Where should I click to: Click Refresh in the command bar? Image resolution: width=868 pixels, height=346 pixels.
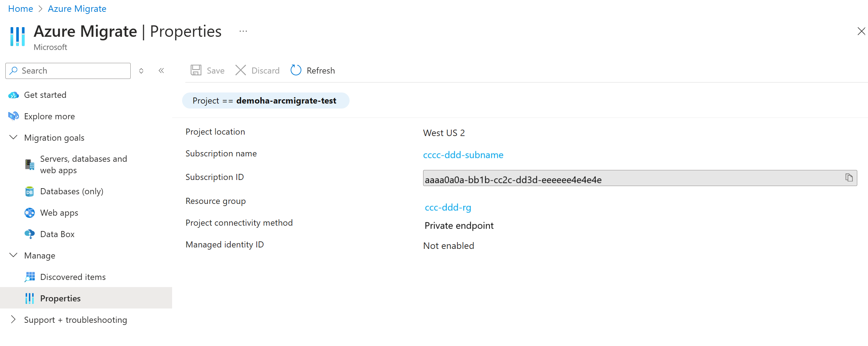pyautogui.click(x=312, y=70)
